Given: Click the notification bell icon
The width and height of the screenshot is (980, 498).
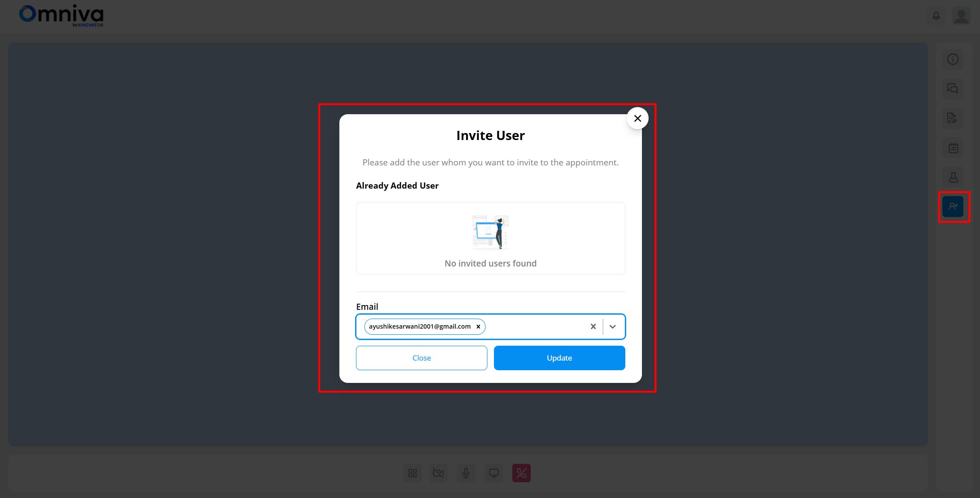Looking at the screenshot, I should (936, 16).
